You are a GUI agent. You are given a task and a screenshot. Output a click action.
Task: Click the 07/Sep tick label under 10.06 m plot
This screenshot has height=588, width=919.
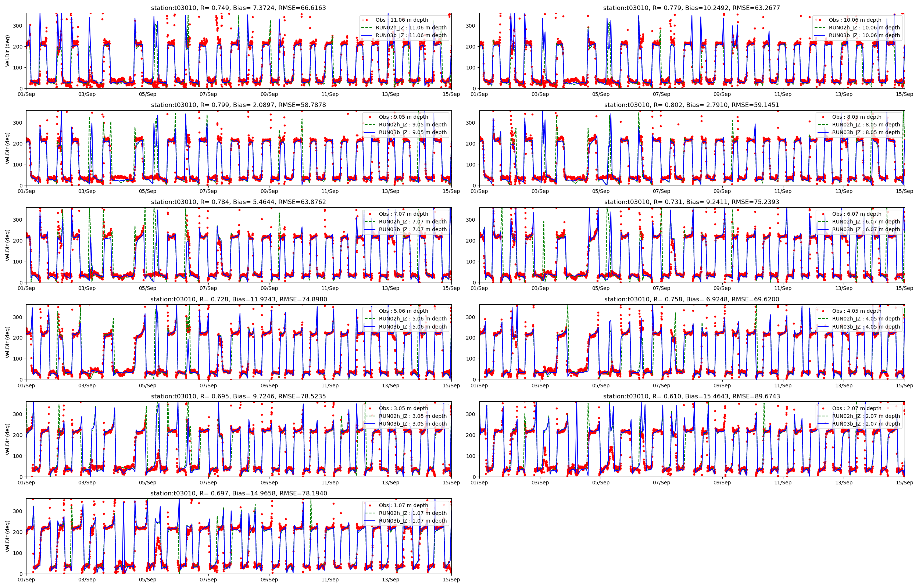[x=661, y=94]
